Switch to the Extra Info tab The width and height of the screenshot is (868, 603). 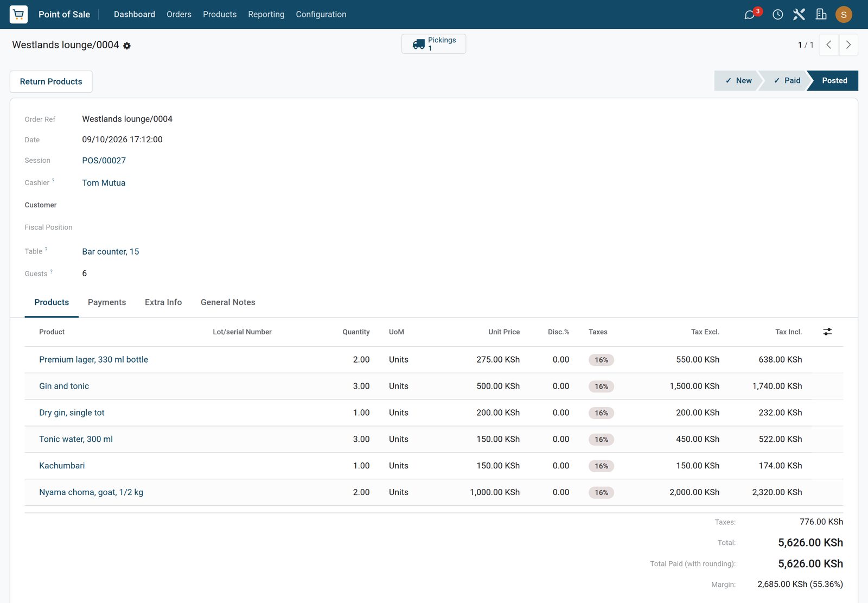pyautogui.click(x=163, y=302)
